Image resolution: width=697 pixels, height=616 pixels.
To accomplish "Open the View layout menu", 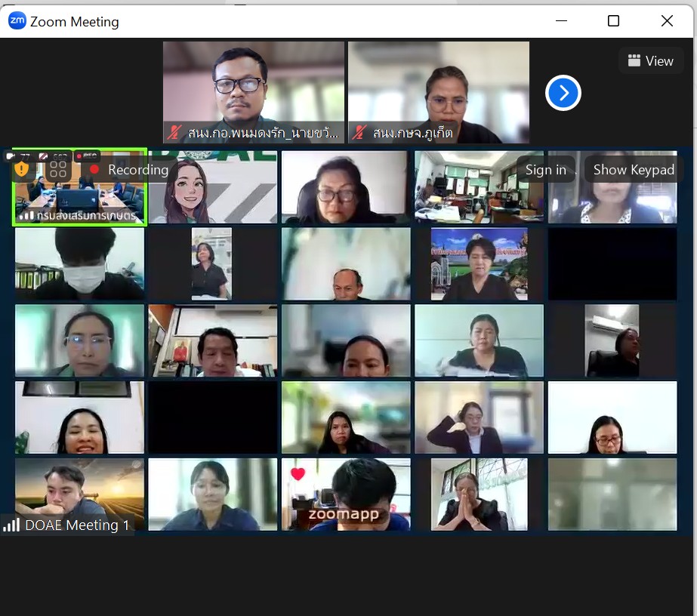I will click(x=650, y=61).
